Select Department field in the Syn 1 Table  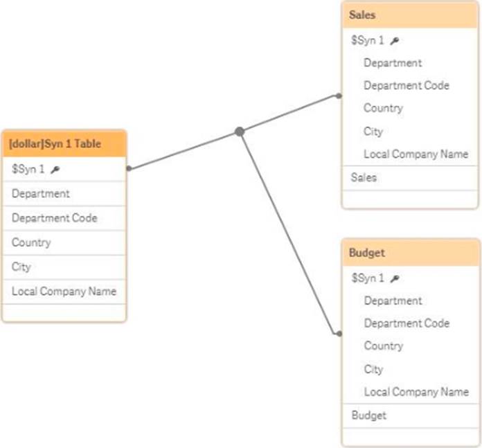coord(41,194)
